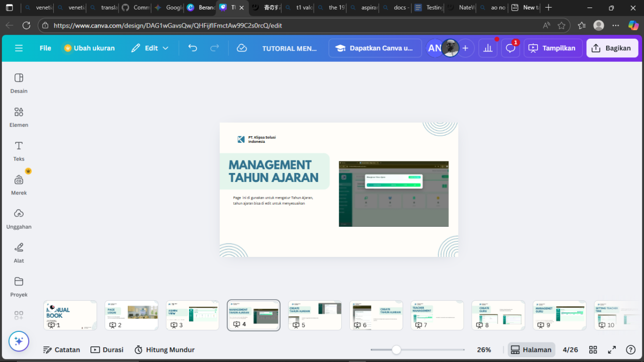The image size is (644, 362).
Task: Toggle the Halaman pages view
Action: point(531,350)
